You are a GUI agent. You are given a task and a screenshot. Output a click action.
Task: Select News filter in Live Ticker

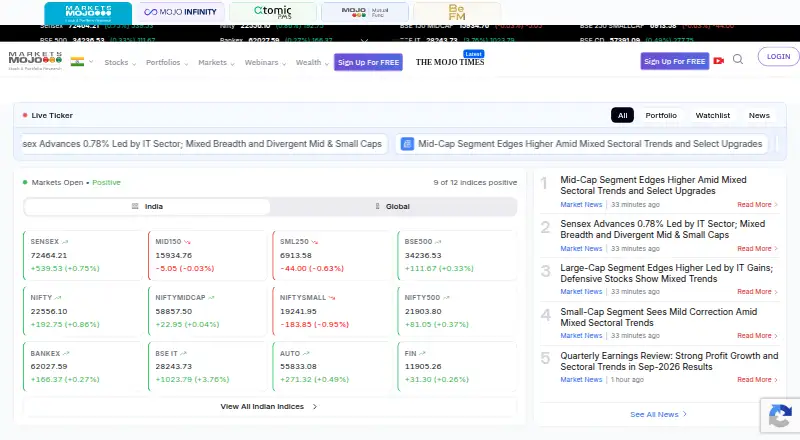[x=759, y=115]
